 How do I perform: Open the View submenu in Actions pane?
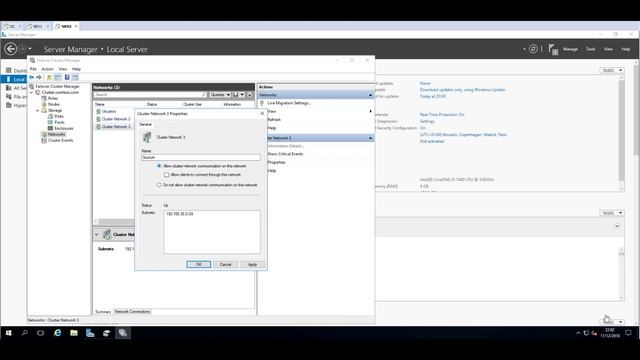[x=272, y=111]
